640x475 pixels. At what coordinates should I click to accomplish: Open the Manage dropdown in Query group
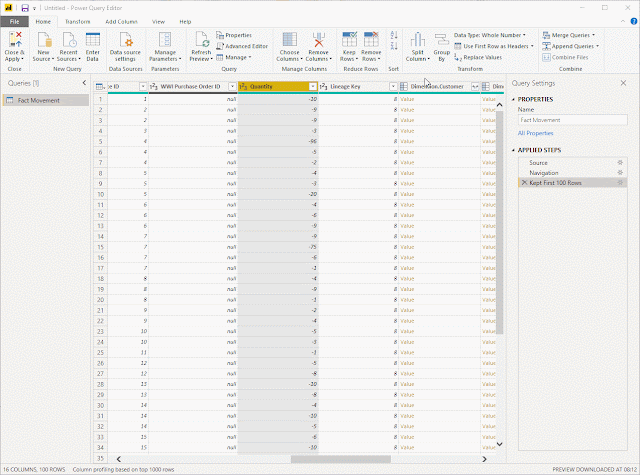click(234, 58)
